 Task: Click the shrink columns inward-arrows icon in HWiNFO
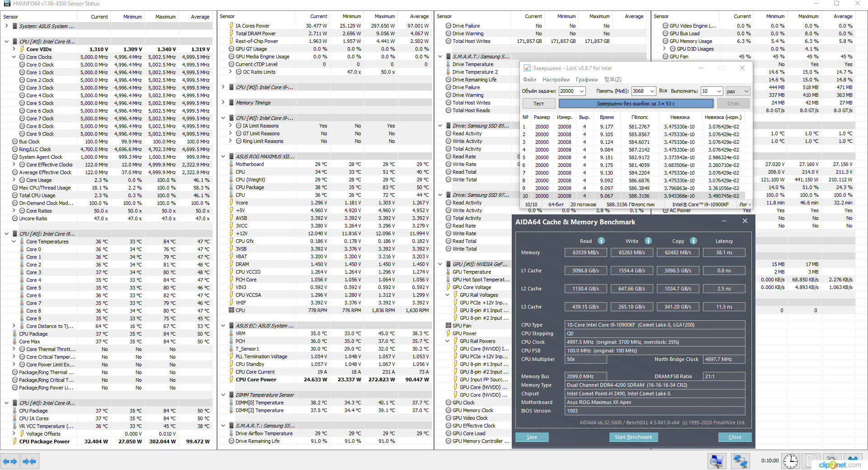29,461
